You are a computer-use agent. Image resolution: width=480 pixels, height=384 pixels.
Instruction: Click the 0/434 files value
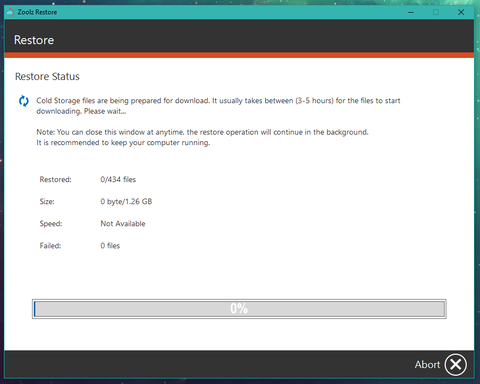pyautogui.click(x=118, y=179)
